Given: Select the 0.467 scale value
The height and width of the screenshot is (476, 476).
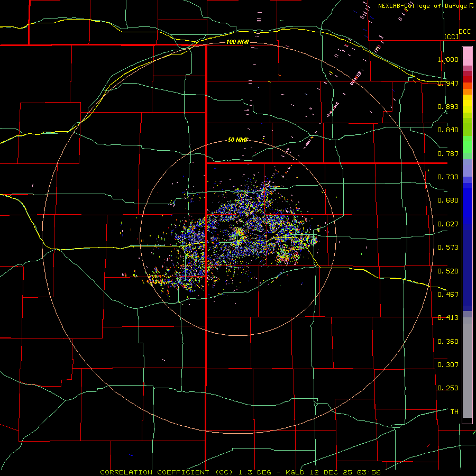Looking at the screenshot, I should (448, 295).
